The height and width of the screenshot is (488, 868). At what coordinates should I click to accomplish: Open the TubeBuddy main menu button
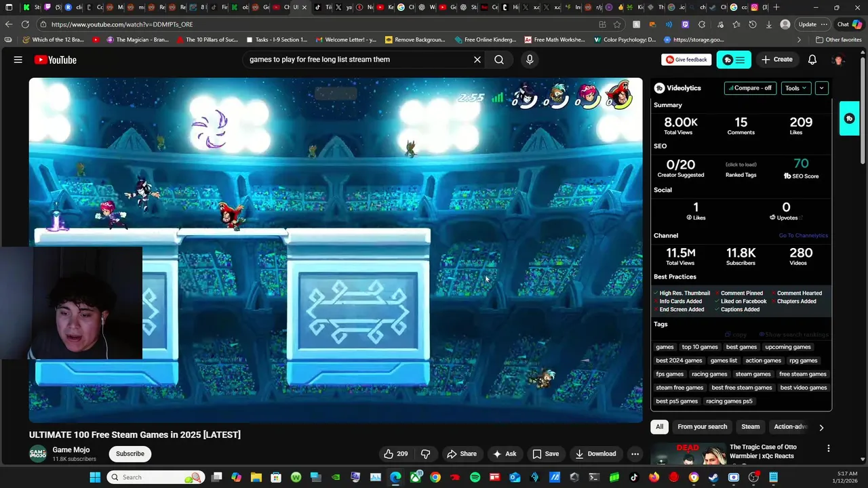coord(734,60)
